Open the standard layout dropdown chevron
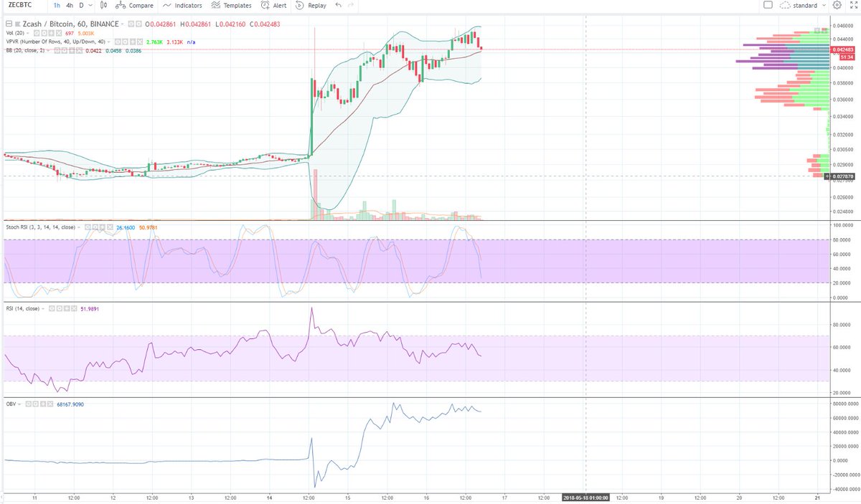 click(824, 5)
